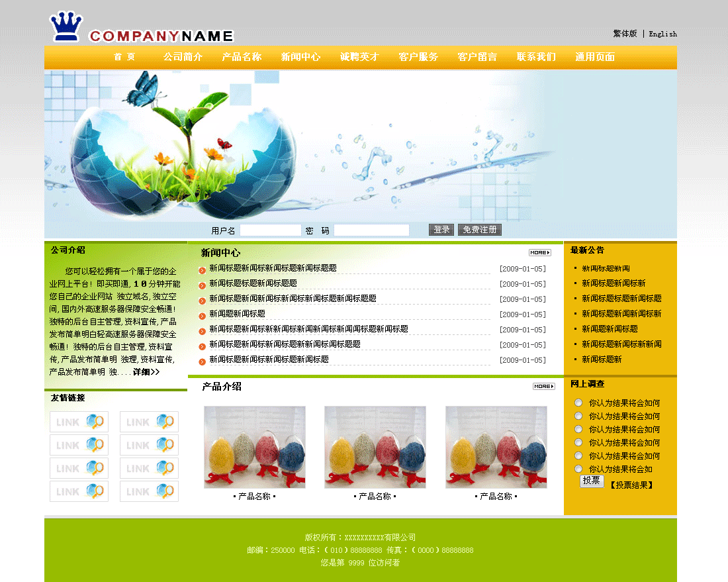Click the orange bullet beside first news headline

[x=203, y=270]
